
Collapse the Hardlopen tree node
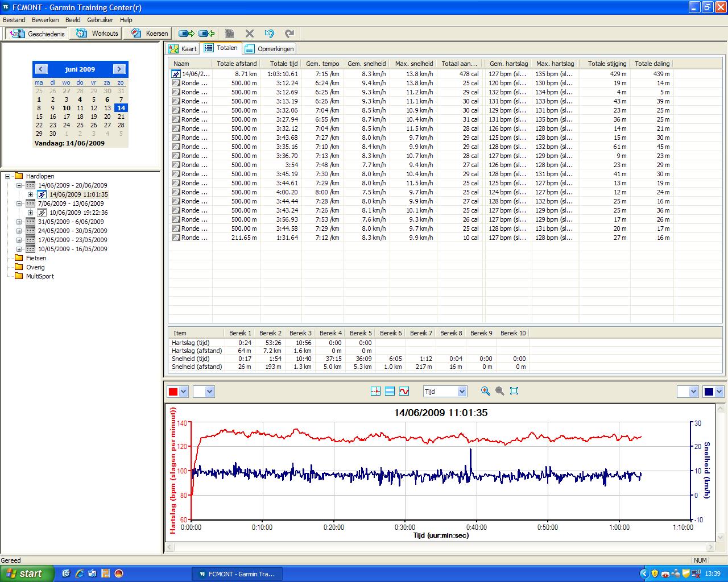[x=8, y=176]
